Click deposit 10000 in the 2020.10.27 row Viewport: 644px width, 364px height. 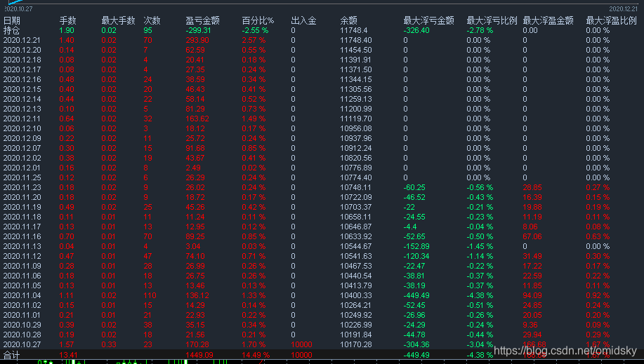pos(301,344)
